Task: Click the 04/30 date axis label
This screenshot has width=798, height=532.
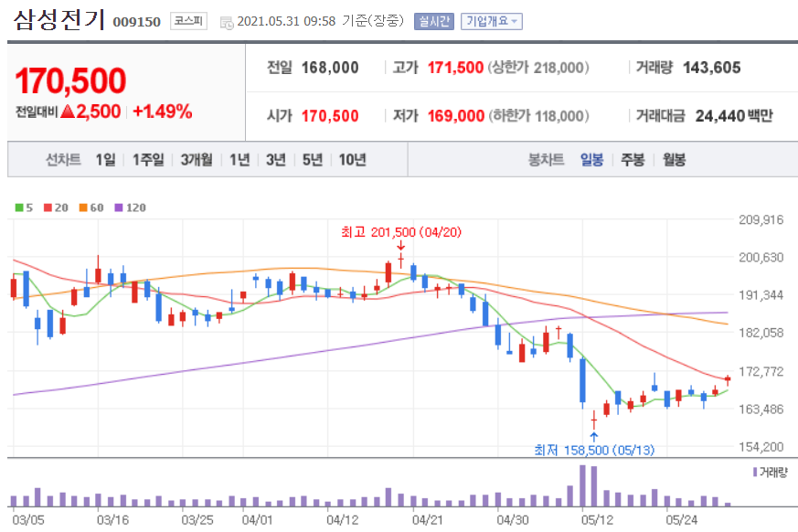Action: 513,520
